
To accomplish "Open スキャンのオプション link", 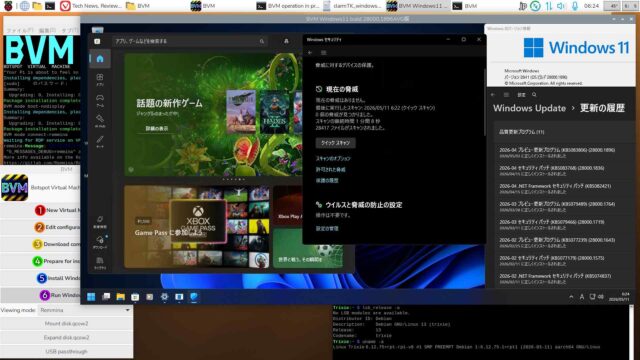I will click(333, 159).
